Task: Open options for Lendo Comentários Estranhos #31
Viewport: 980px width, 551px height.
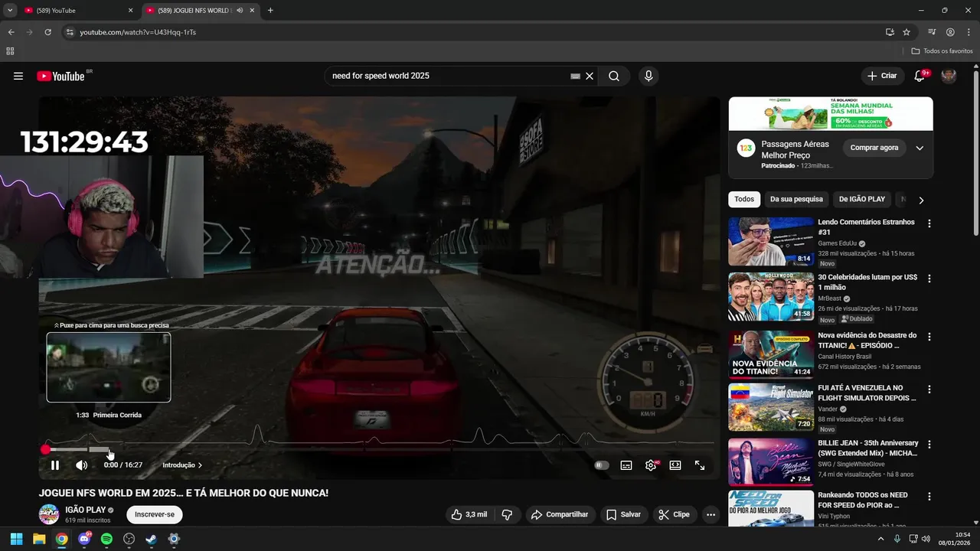Action: (929, 223)
